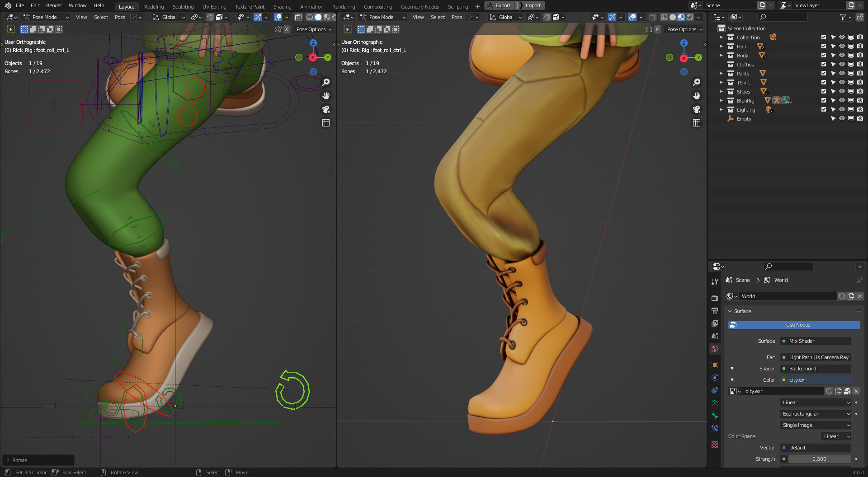Toggle camera view in the left viewport
The image size is (868, 477).
(x=326, y=109)
